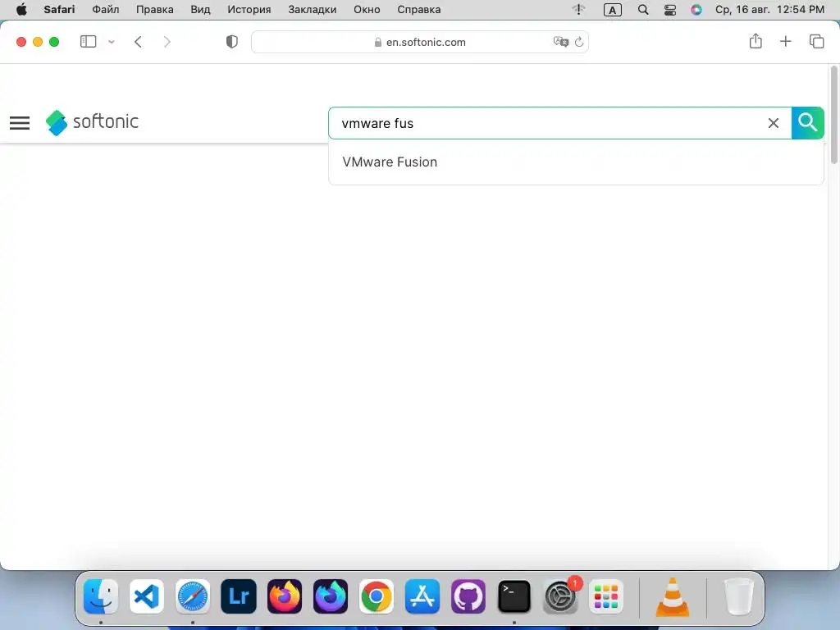
Task: Click the Safari icon in the Dock
Action: pyautogui.click(x=192, y=596)
